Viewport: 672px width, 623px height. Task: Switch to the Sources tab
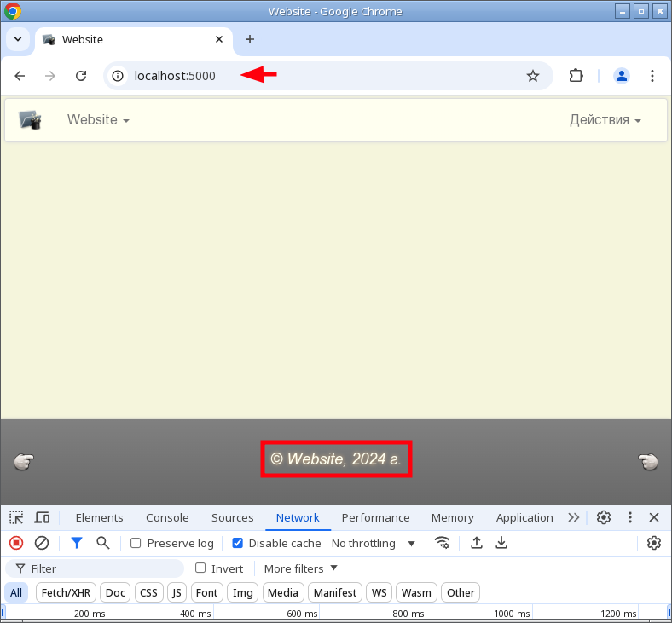click(232, 517)
